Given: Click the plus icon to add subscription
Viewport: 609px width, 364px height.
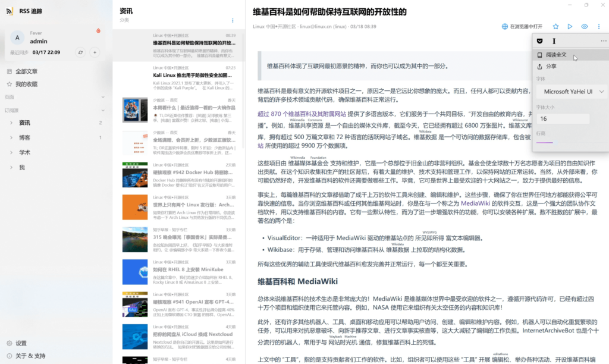Looking at the screenshot, I should point(95,52).
